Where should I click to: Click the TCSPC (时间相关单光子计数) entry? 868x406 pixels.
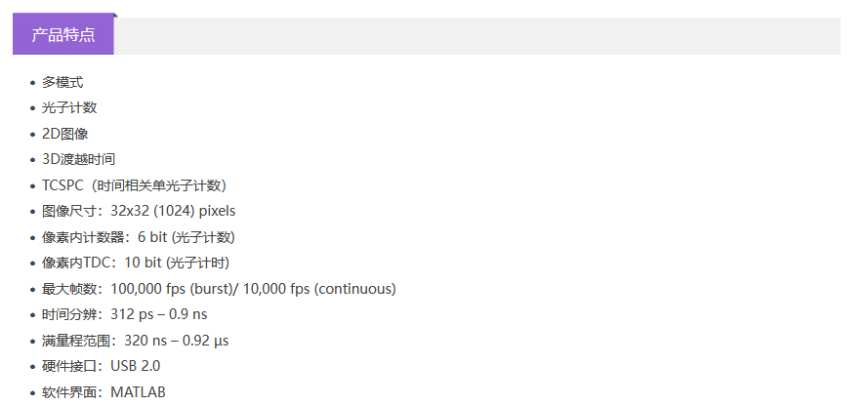[x=134, y=185]
